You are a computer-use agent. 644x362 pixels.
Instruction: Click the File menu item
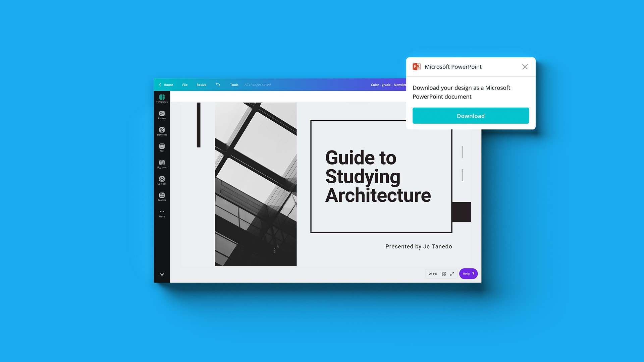184,84
